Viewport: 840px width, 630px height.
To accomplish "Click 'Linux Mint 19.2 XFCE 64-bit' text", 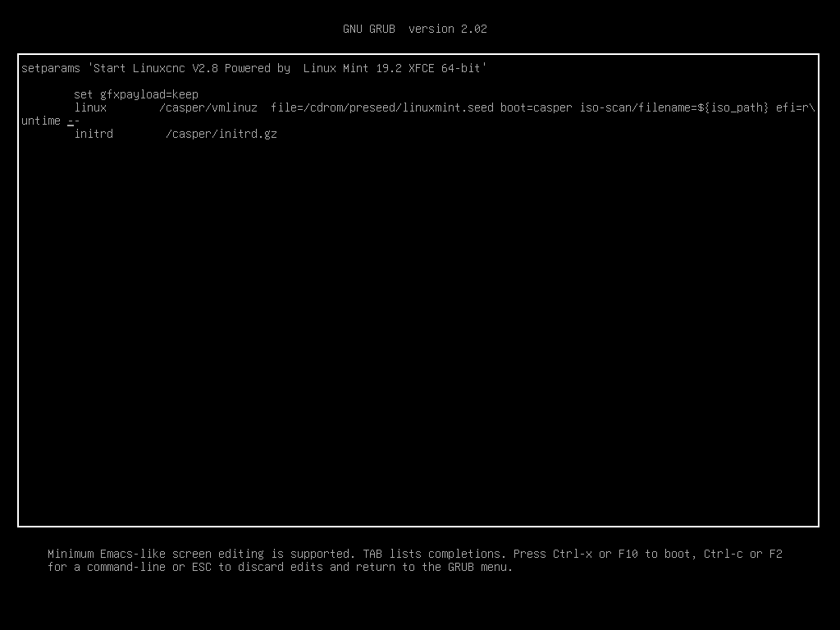I will pyautogui.click(x=391, y=69).
